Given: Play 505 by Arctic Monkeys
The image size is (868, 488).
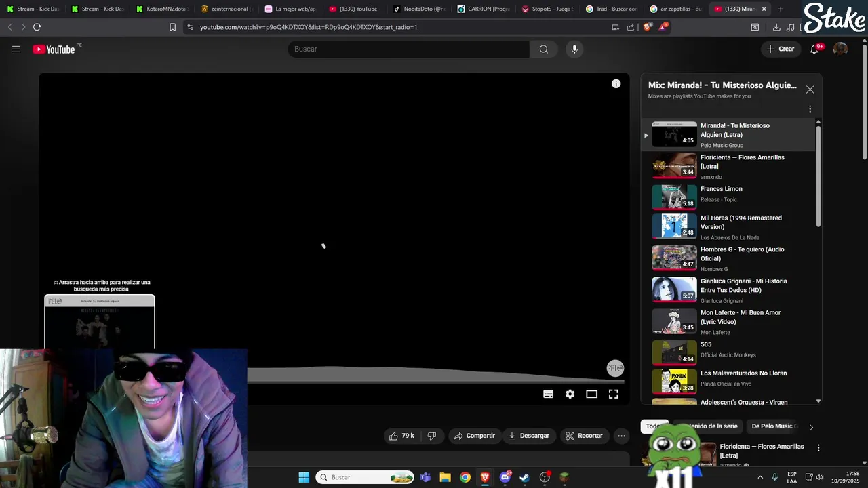Looking at the screenshot, I should click(728, 352).
